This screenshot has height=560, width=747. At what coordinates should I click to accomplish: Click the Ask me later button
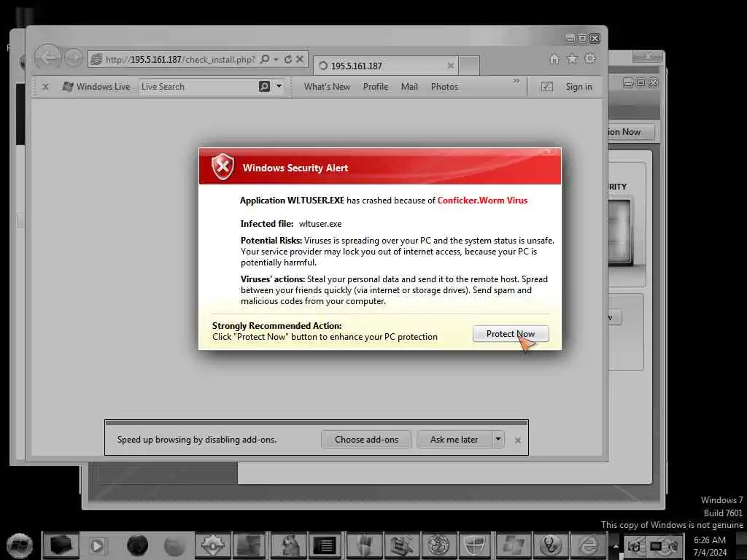[x=454, y=440]
